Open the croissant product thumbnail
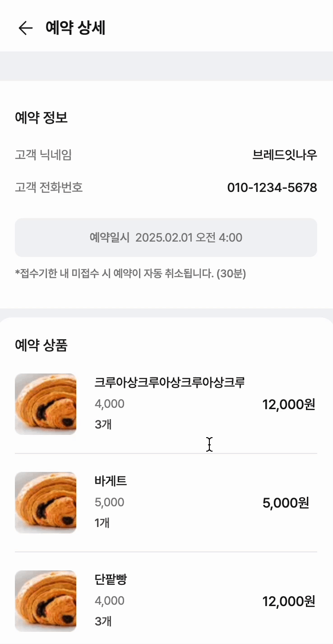The image size is (333, 644). point(46,404)
